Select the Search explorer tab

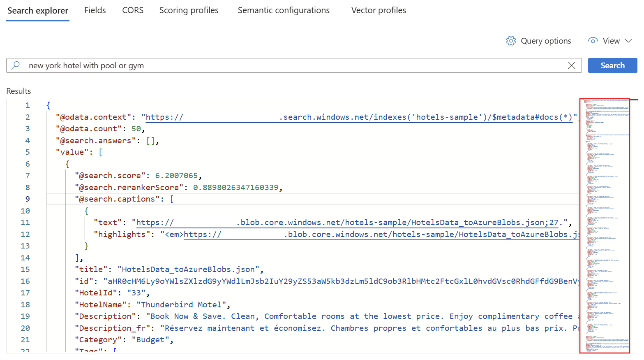point(38,11)
